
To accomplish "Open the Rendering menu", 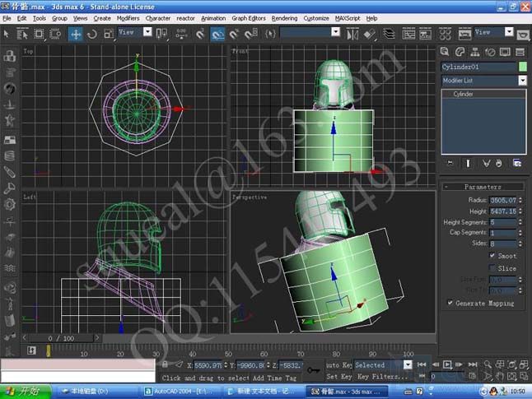I will pos(284,18).
